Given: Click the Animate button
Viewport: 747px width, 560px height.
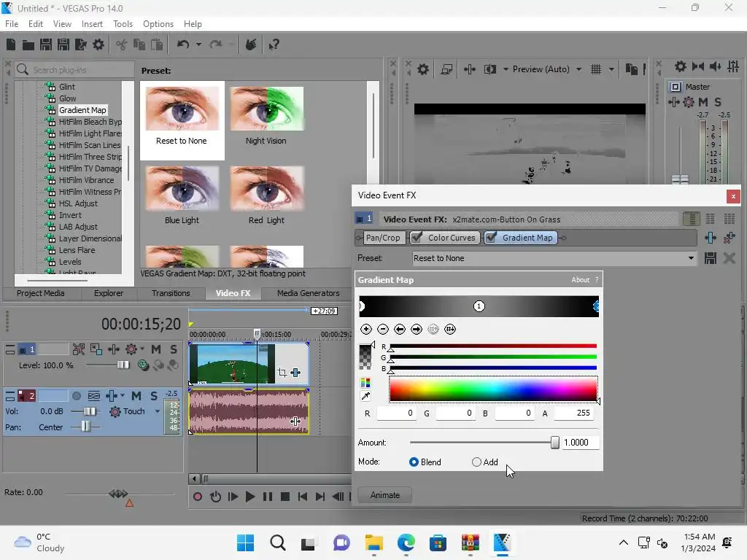Looking at the screenshot, I should tap(385, 495).
